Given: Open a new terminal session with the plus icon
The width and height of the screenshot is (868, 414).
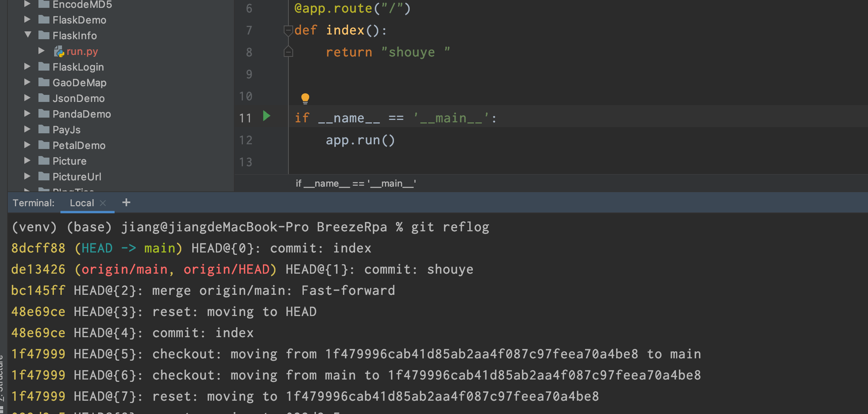Looking at the screenshot, I should [126, 202].
